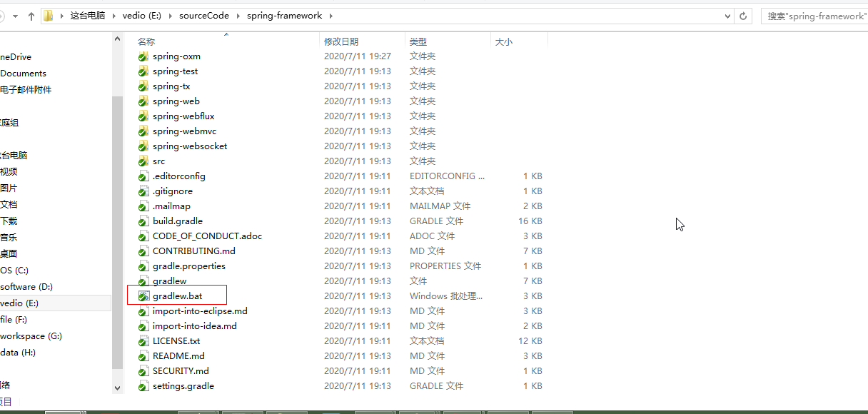Viewport: 868px width, 414px height.
Task: Open workspace (G:) drive in sidebar
Action: coord(31,336)
